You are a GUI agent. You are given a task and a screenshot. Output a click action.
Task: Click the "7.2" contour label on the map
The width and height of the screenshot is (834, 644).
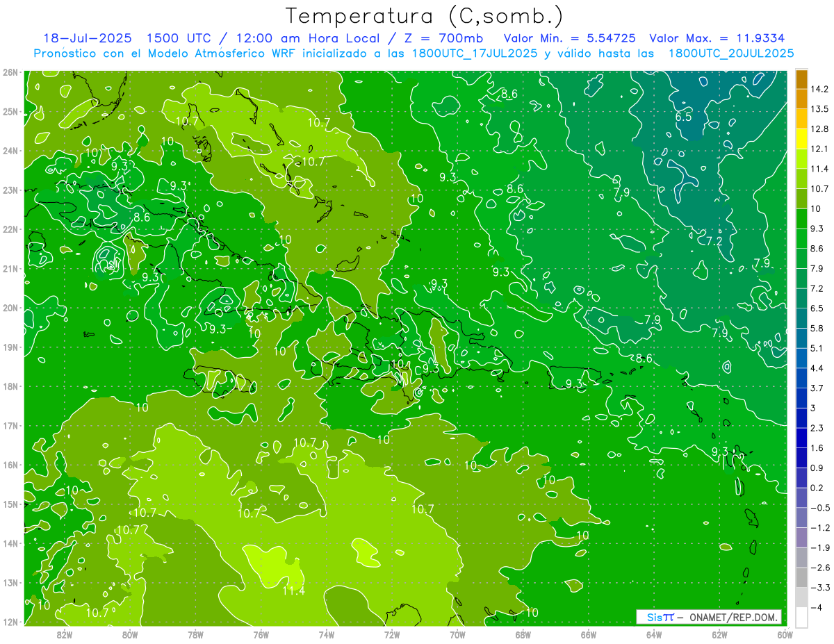pyautogui.click(x=714, y=241)
